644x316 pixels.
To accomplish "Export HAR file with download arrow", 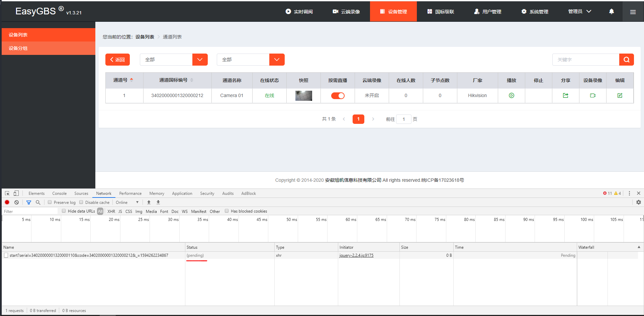I will (158, 202).
